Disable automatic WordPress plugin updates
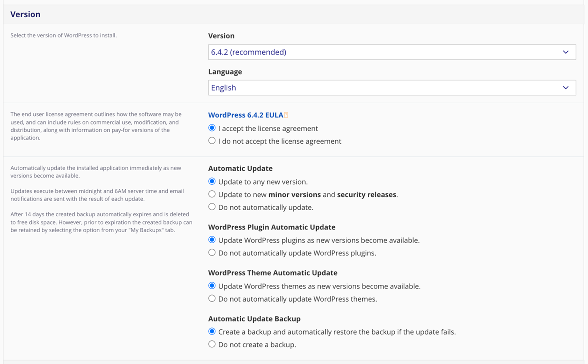Screen dimensions: 588x364 (x=212, y=253)
